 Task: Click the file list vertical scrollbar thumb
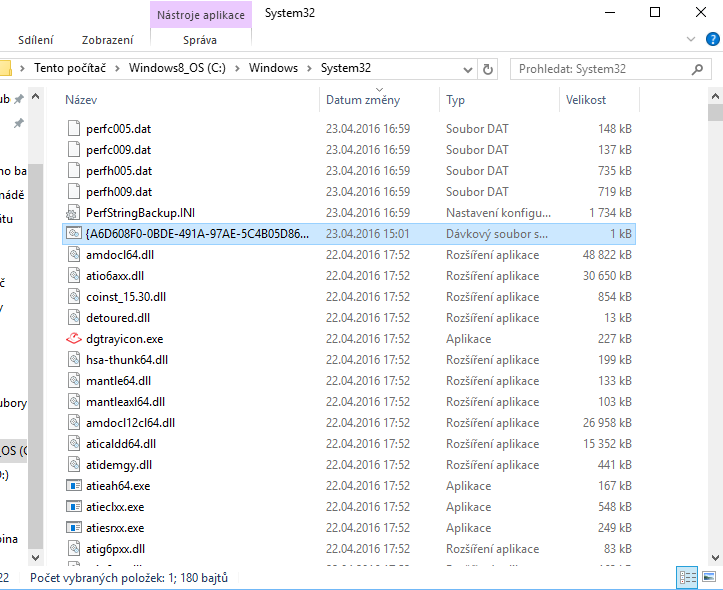pos(715,112)
